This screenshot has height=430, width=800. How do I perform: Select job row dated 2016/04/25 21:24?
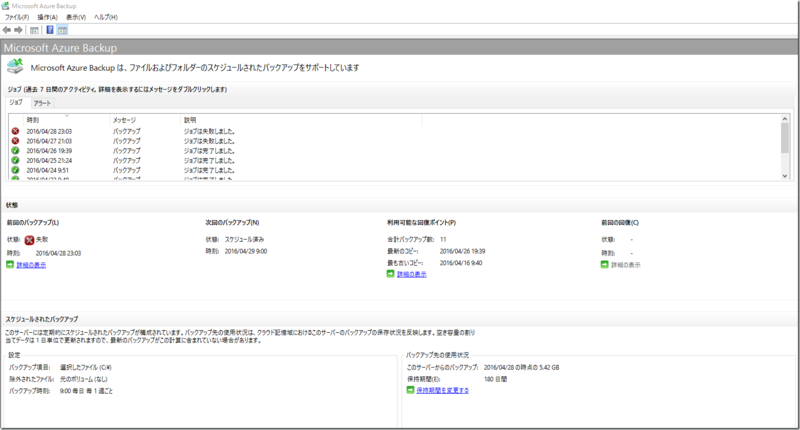(394, 160)
